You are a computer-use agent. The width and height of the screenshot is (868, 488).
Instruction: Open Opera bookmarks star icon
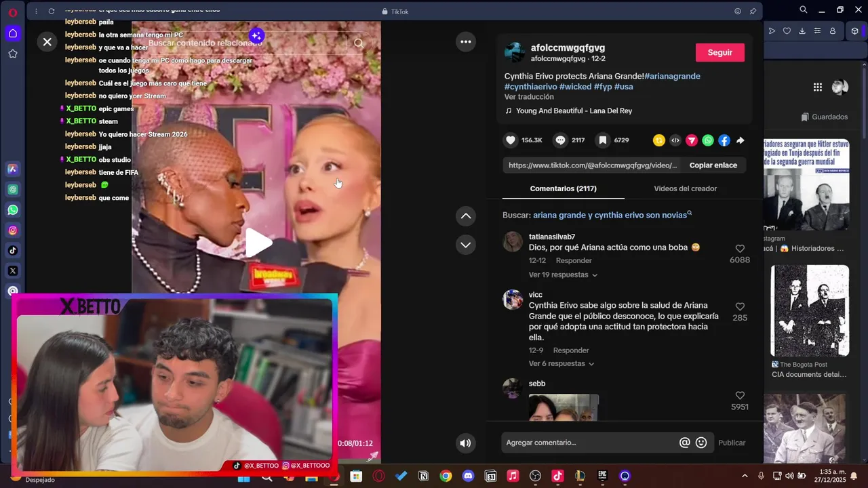[x=13, y=54]
